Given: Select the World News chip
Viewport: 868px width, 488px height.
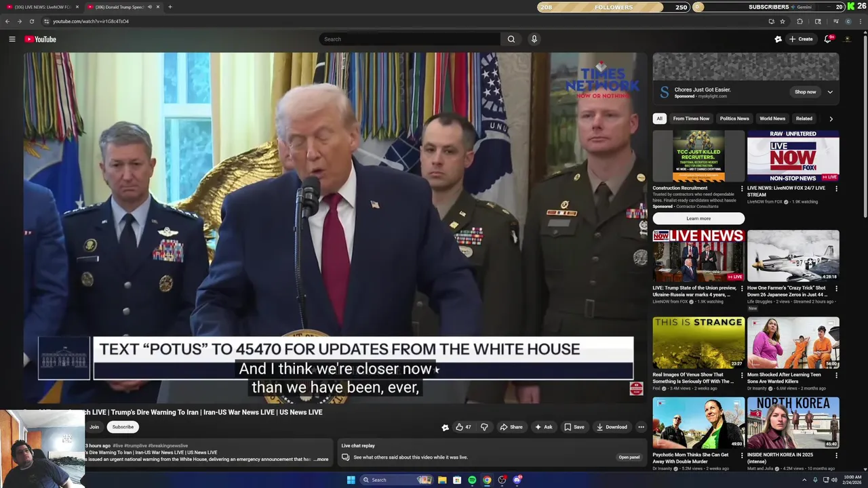Looking at the screenshot, I should [772, 119].
